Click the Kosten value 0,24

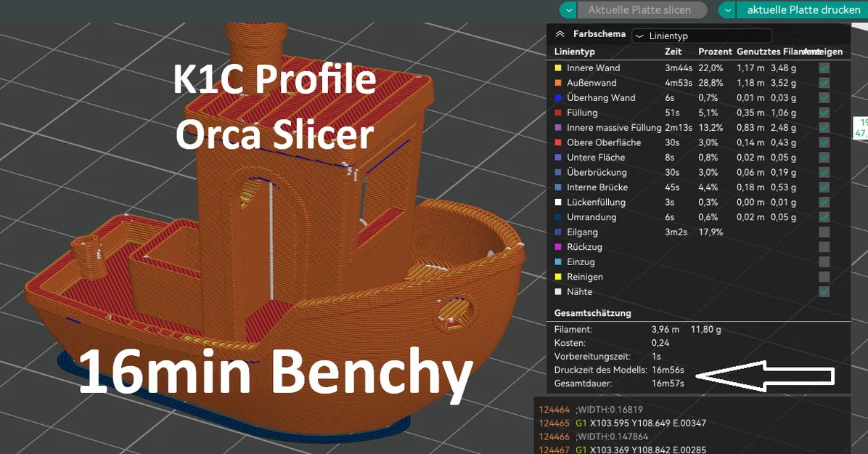click(660, 343)
